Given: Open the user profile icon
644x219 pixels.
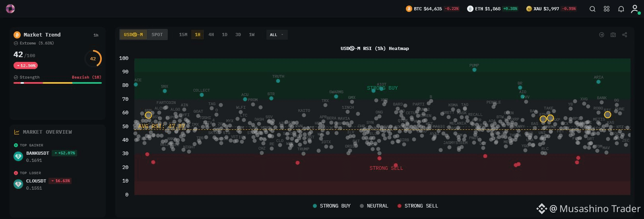Looking at the screenshot, I should coord(634,9).
